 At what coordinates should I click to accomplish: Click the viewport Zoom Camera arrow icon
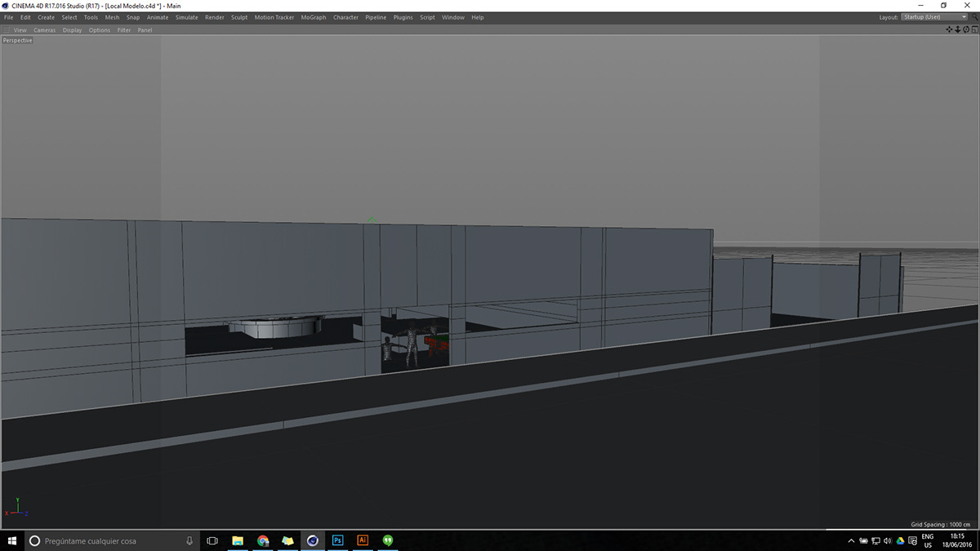(x=958, y=29)
